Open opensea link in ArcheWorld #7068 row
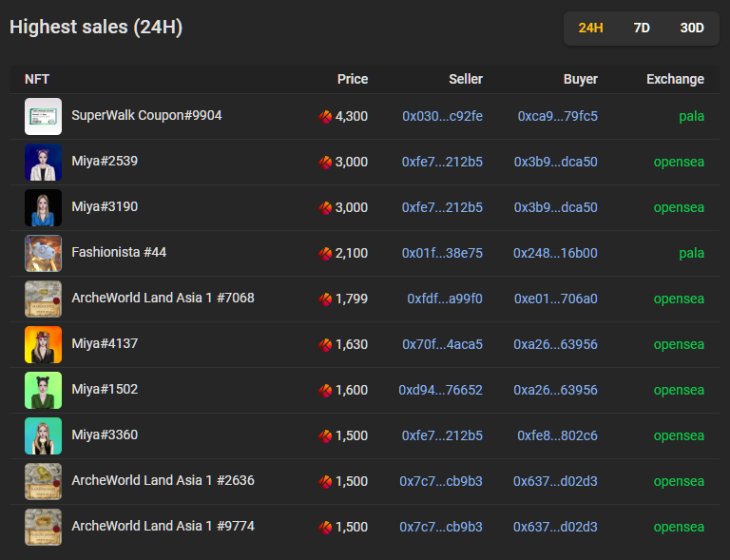Image resolution: width=730 pixels, height=560 pixels. coord(679,299)
